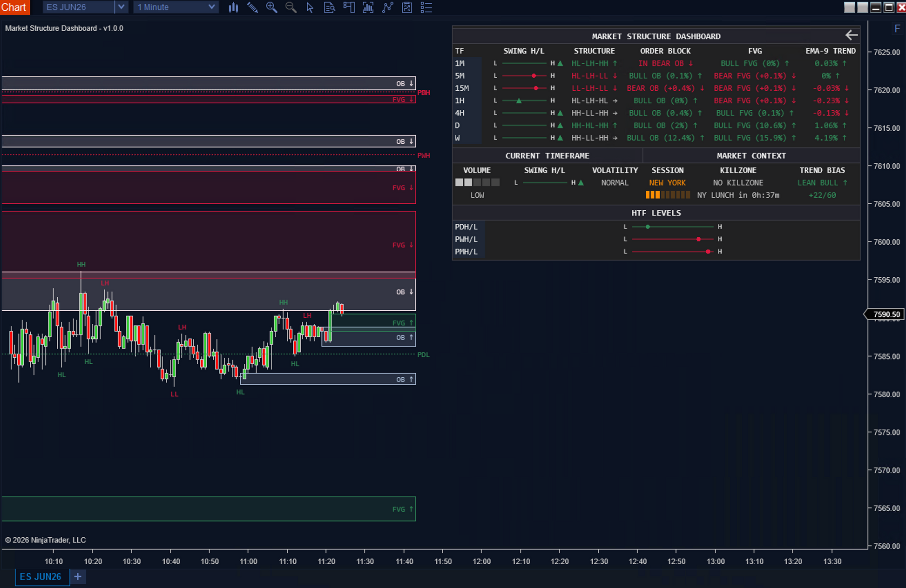Image resolution: width=906 pixels, height=588 pixels.
Task: Click the 12:00 time axis label
Action: pos(481,561)
